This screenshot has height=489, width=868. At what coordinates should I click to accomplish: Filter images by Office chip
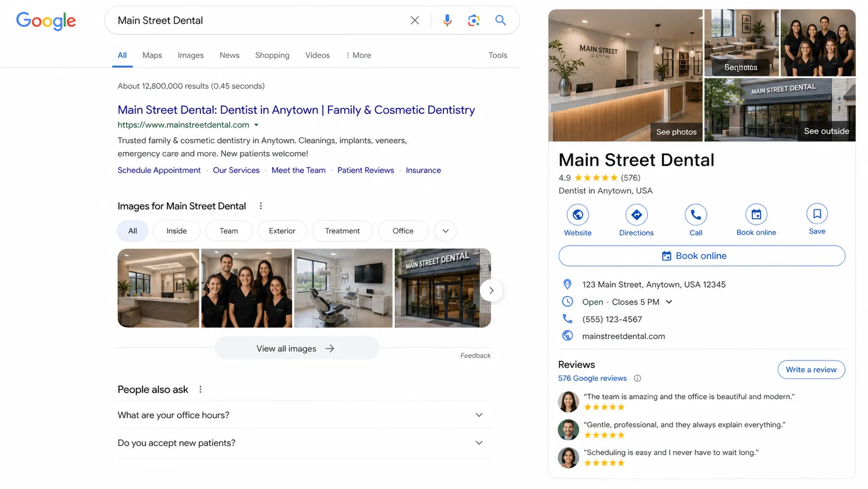click(x=403, y=231)
